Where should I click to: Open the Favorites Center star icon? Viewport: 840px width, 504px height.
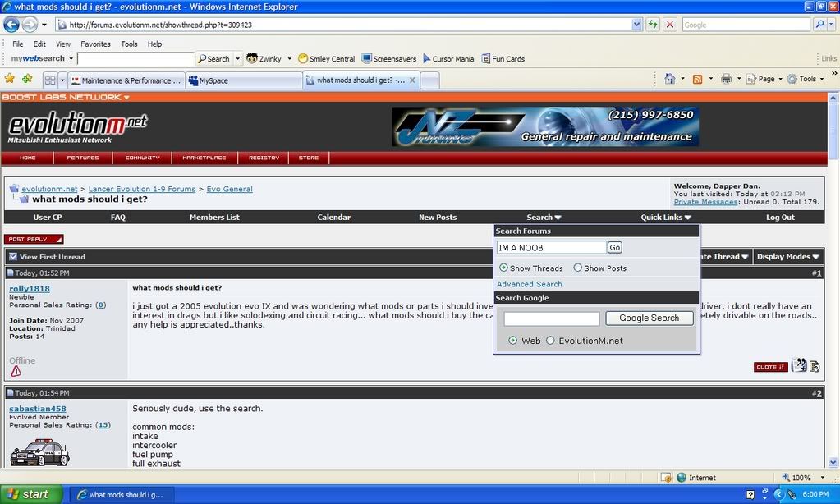[10, 79]
